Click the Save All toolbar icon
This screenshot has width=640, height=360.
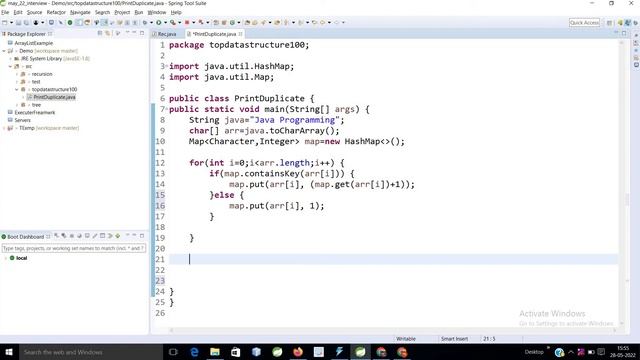click(27, 22)
